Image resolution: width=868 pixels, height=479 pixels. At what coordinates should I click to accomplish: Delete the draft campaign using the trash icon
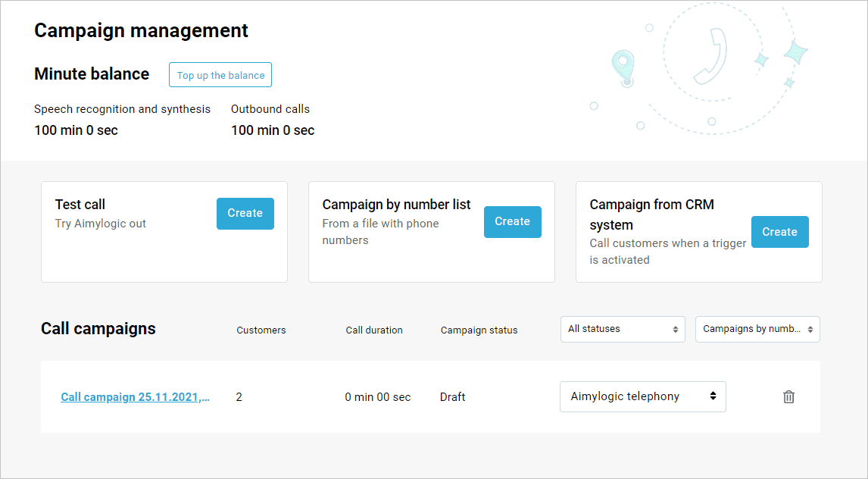[788, 396]
